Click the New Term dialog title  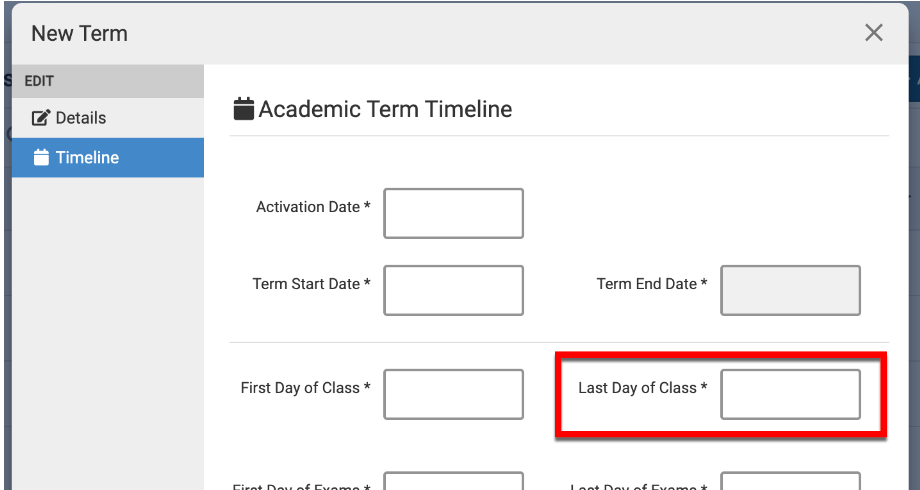pyautogui.click(x=79, y=33)
